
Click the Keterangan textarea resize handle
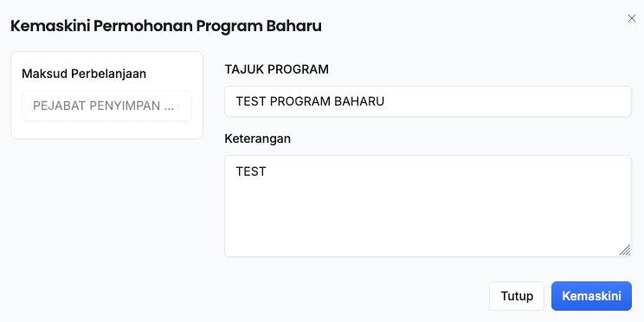point(625,250)
